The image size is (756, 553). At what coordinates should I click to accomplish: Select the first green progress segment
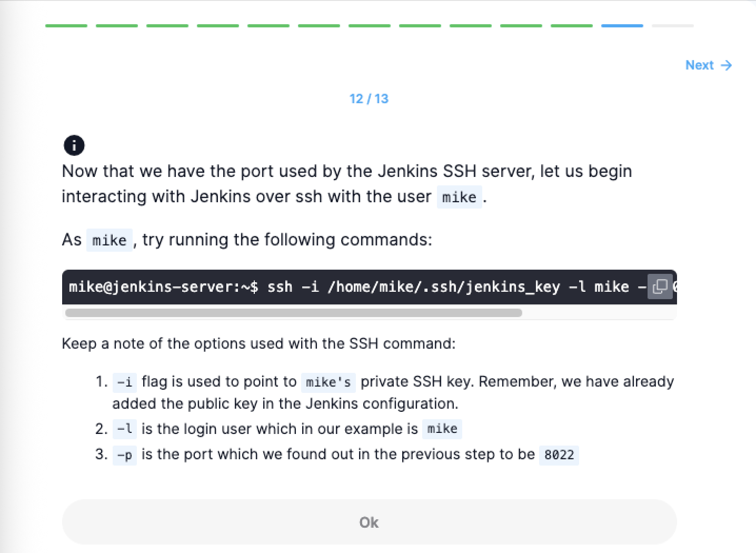[x=66, y=25]
